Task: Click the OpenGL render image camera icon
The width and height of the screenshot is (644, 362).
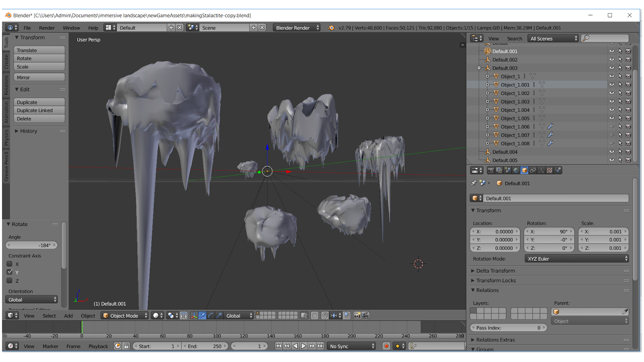Action: pyautogui.click(x=357, y=316)
